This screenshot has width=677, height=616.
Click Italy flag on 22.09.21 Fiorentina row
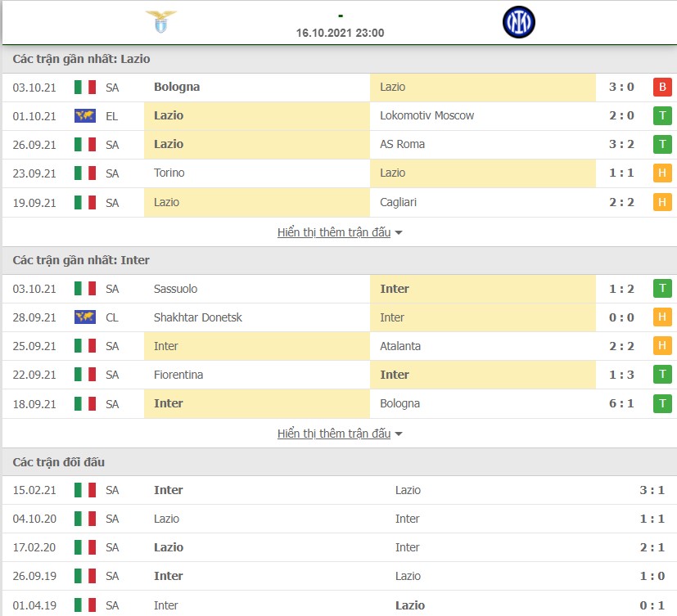(x=85, y=375)
